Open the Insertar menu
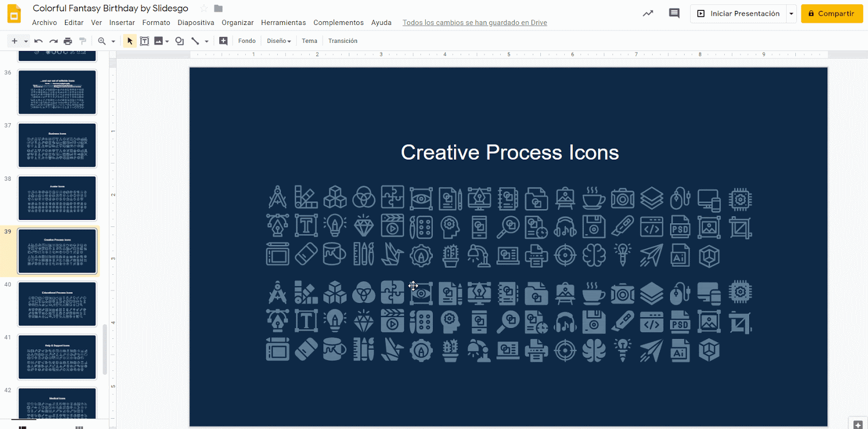The width and height of the screenshot is (868, 429). click(122, 23)
